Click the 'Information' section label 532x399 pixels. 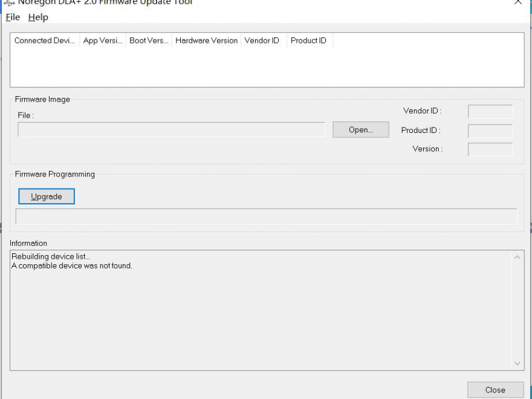(x=28, y=243)
